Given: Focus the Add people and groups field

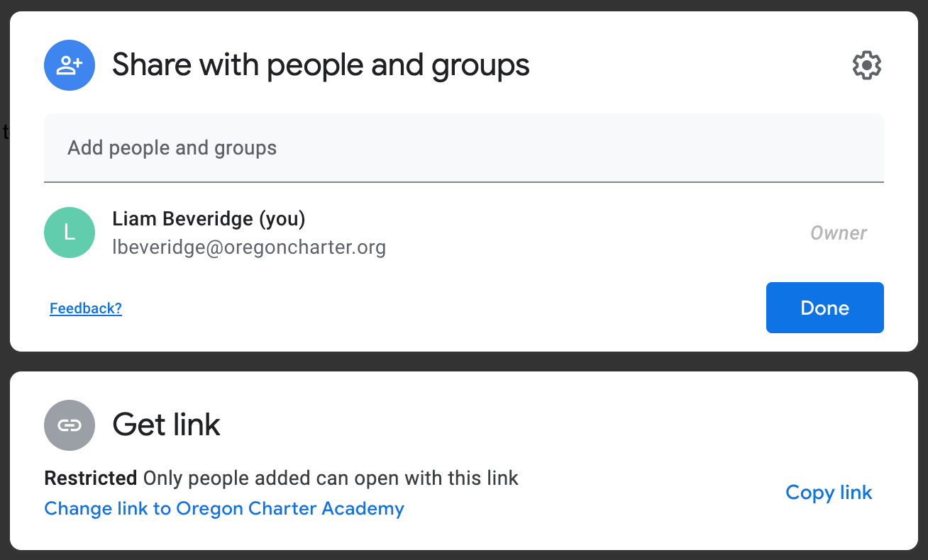Looking at the screenshot, I should click(x=464, y=148).
